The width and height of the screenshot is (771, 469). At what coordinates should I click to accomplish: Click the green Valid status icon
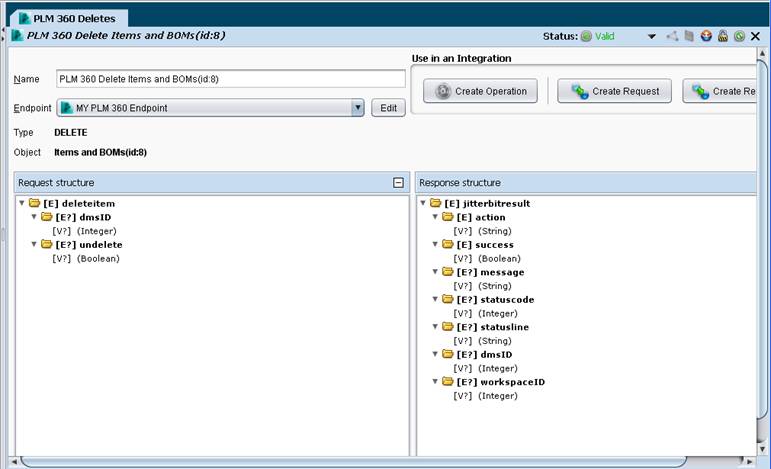[586, 36]
